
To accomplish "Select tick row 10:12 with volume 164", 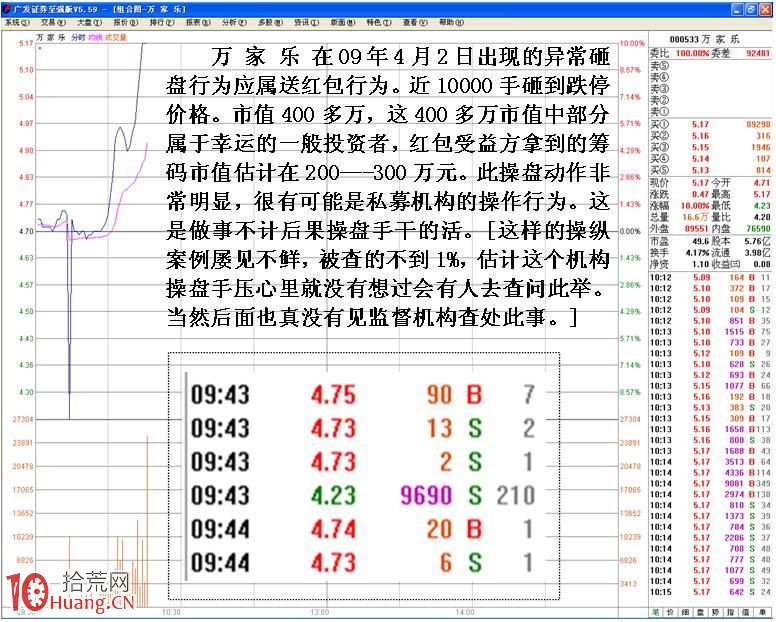I will (710, 277).
